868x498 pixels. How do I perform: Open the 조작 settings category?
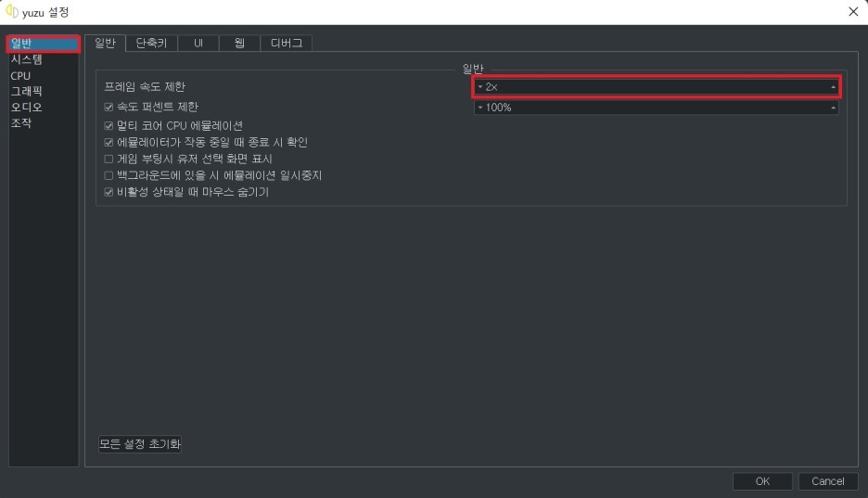point(21,122)
